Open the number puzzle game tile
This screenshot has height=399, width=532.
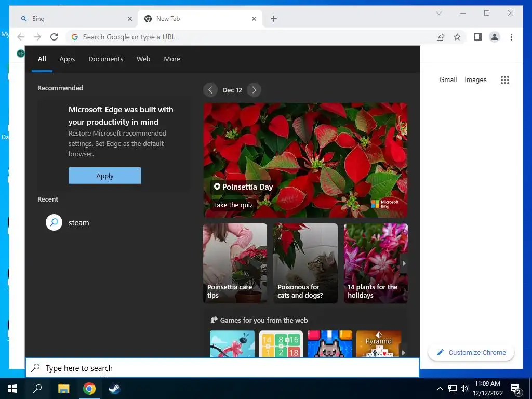281,344
